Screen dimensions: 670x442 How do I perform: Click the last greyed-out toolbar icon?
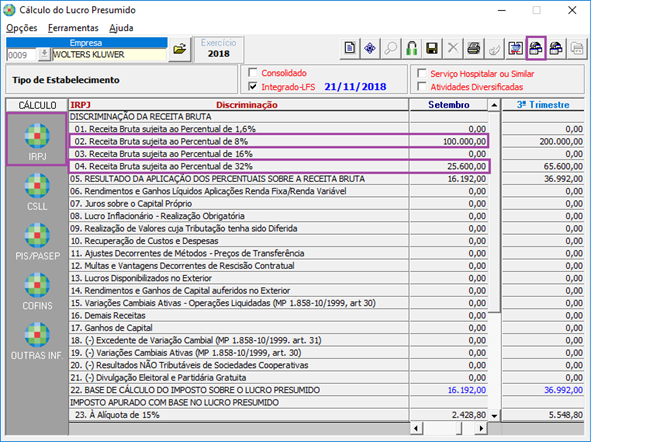coord(577,48)
